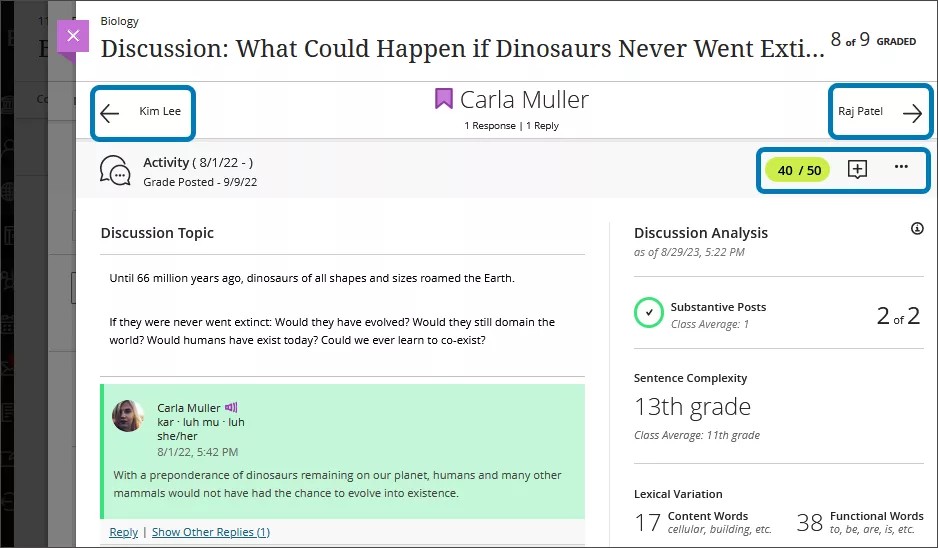Show Other Replies (1) link

click(210, 532)
